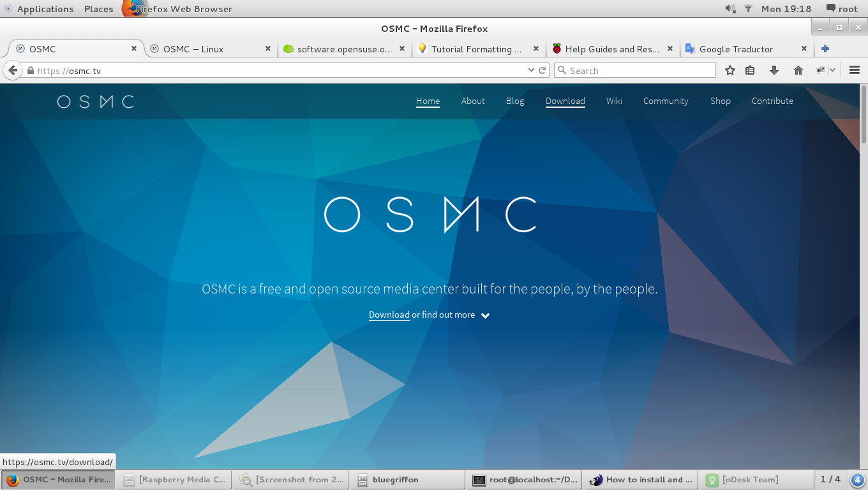Viewport: 868px width, 490px height.
Task: Open the root user menu
Action: (842, 9)
